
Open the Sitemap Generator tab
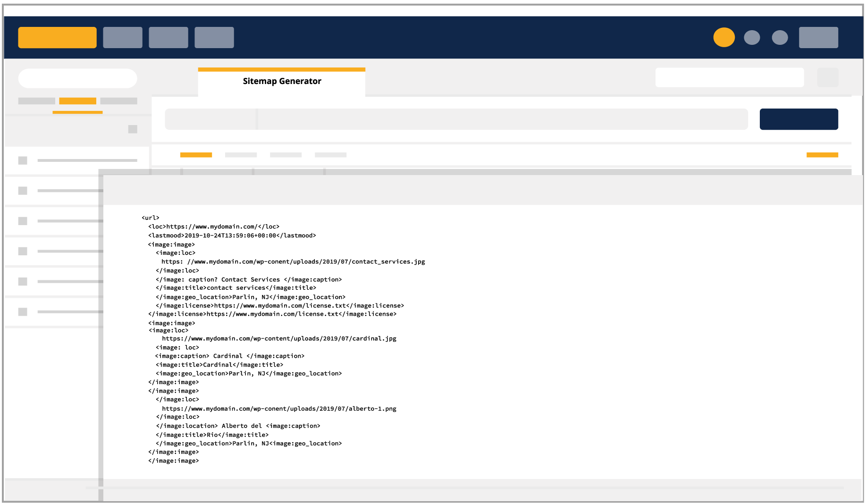282,82
